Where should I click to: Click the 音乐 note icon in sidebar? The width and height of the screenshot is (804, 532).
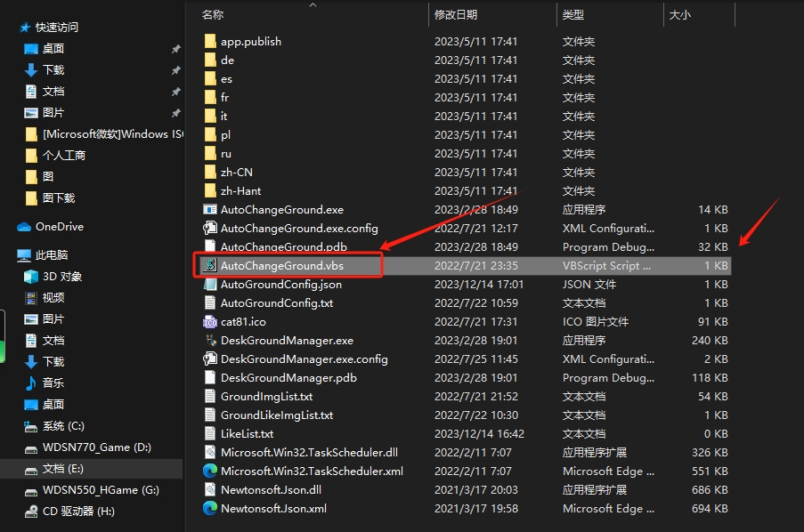point(31,383)
